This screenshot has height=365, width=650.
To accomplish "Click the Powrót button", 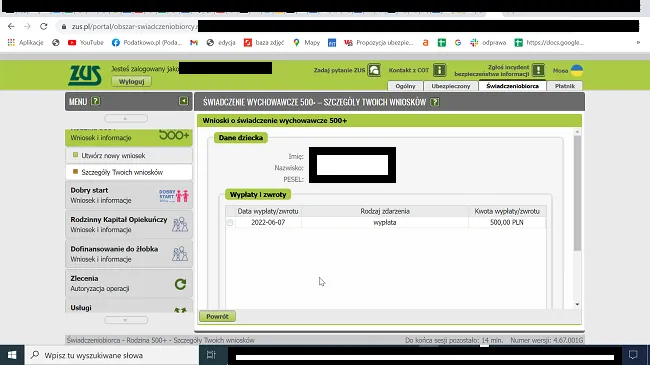I will pos(217,316).
